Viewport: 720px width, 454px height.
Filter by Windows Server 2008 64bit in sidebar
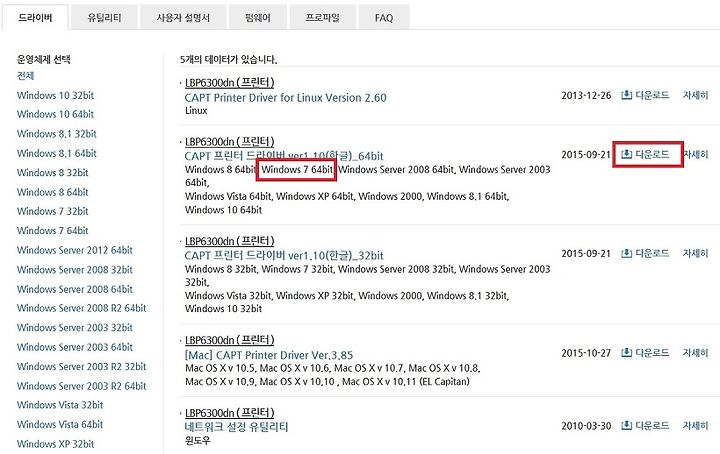tap(74, 290)
